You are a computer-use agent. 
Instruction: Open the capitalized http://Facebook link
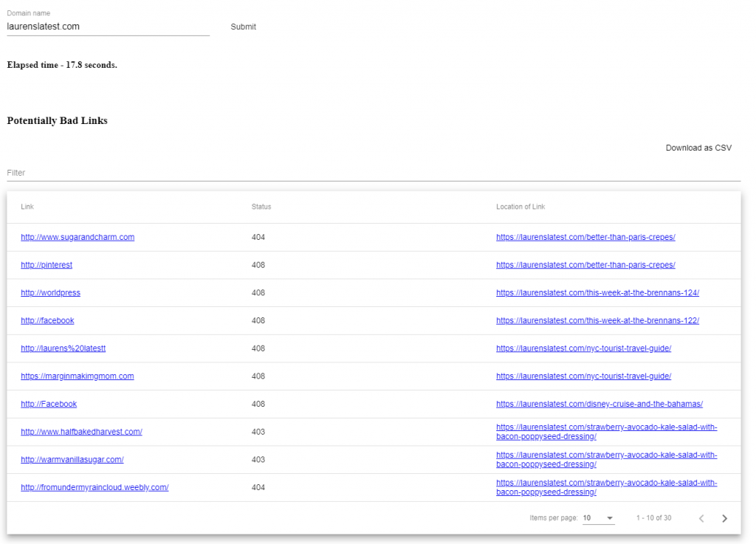[49, 404]
